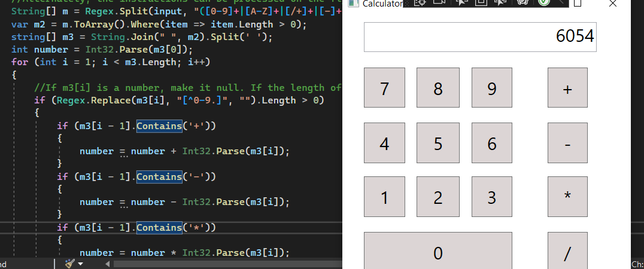Tap the 5 key in Calculator

tap(438, 143)
